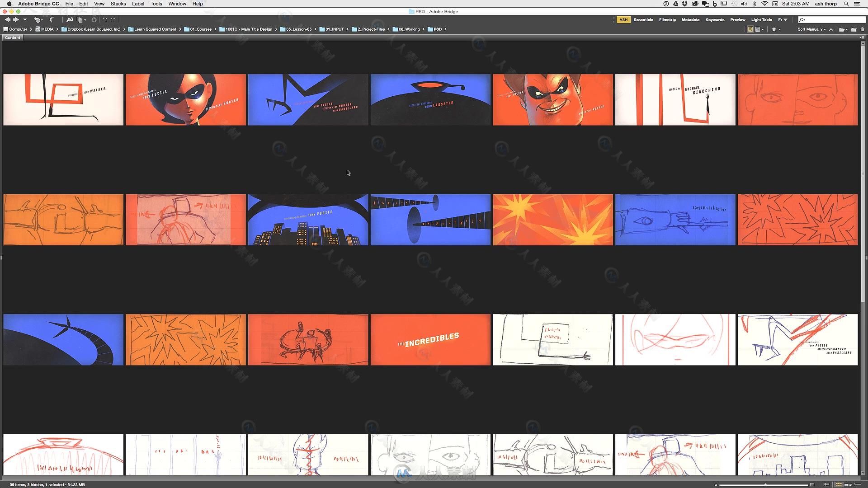
Task: Expand the chevron after the PSD breadcrumb
Action: (x=446, y=29)
